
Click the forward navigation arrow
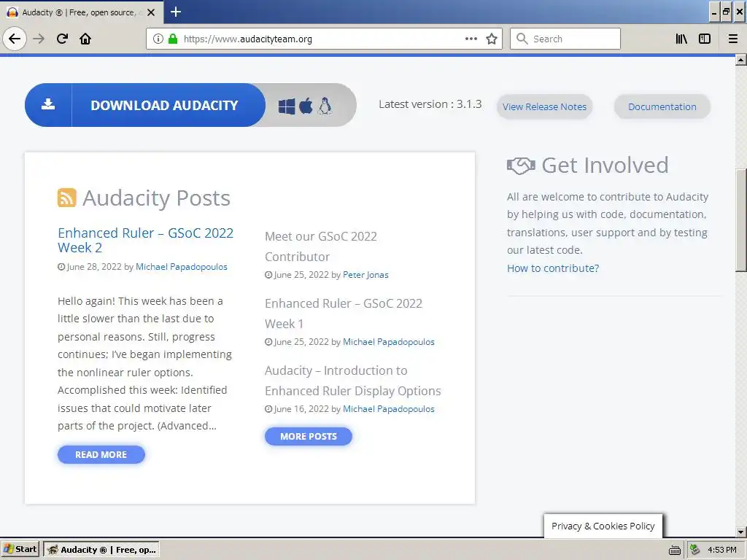(39, 39)
